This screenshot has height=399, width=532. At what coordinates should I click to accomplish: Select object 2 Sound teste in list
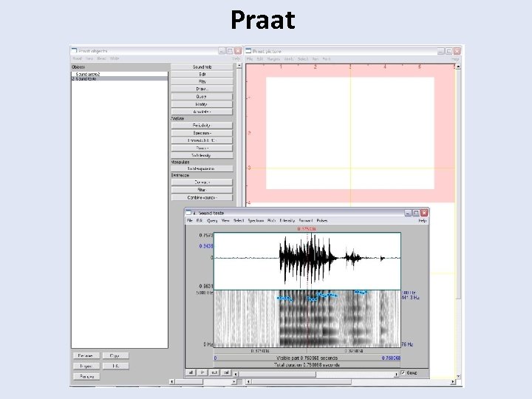(120, 78)
